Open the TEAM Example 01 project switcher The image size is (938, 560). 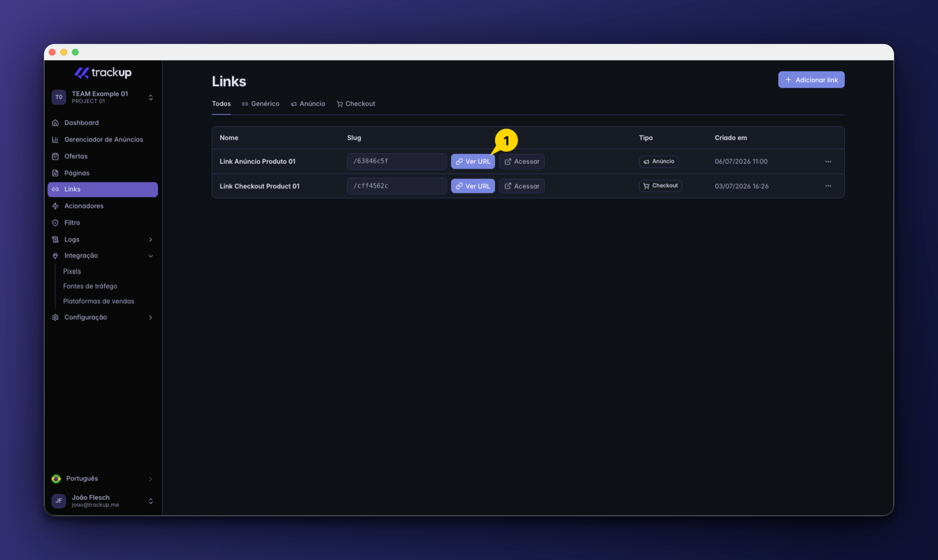point(103,97)
